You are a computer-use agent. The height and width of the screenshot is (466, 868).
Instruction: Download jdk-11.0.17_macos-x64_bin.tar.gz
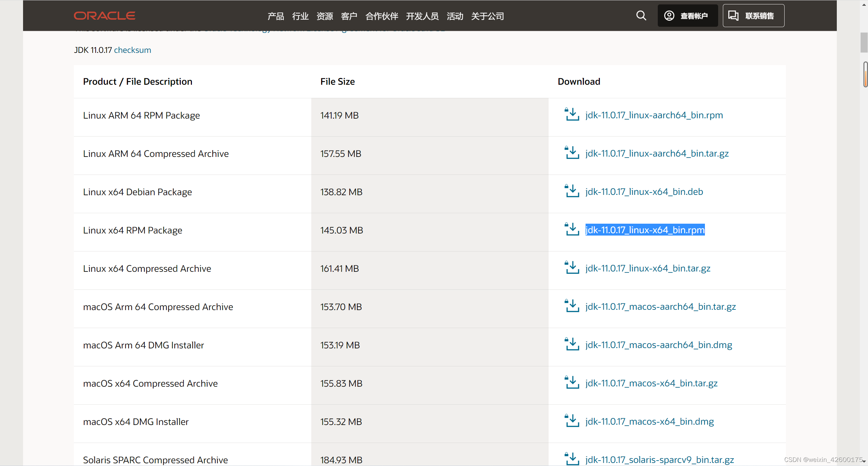pyautogui.click(x=651, y=383)
